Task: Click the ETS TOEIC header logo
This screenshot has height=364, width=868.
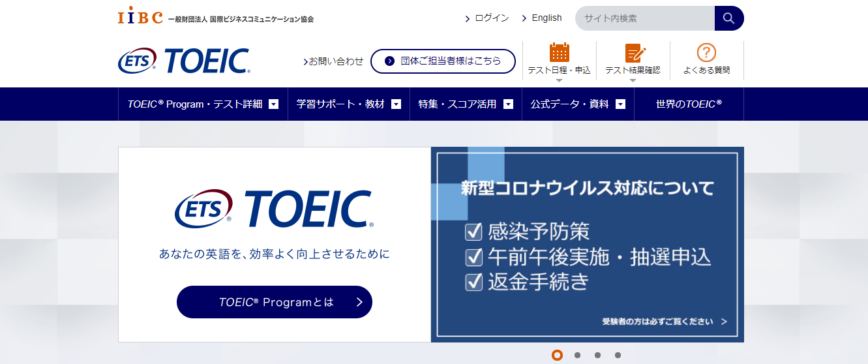Action: 184,60
